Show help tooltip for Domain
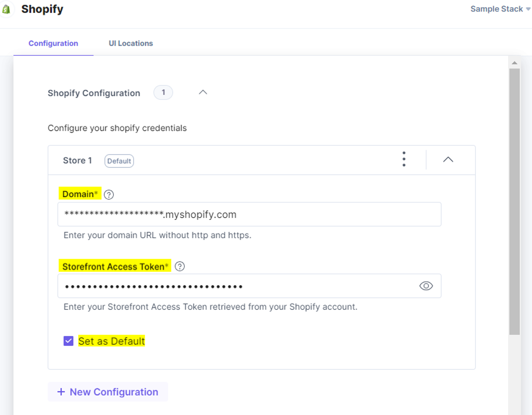Screen dimensions: 532x415 [x=109, y=195]
